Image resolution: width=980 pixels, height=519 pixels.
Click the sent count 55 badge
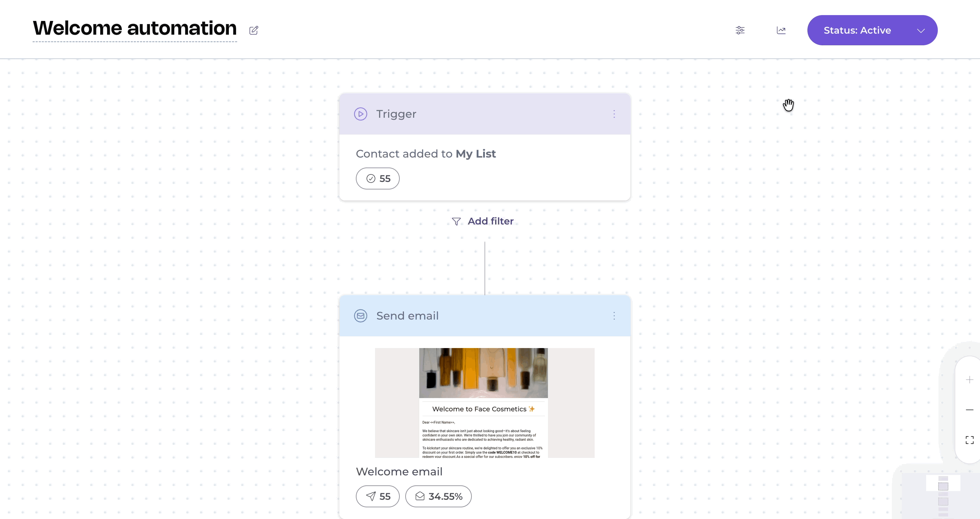point(377,496)
